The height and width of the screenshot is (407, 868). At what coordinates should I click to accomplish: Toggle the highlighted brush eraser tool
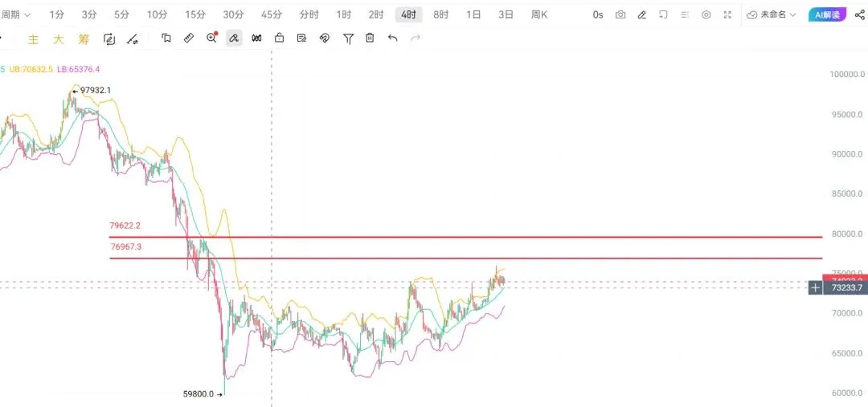pos(234,39)
